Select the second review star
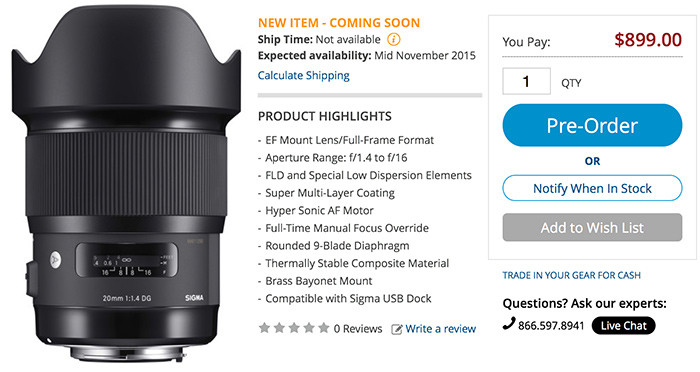The height and width of the screenshot is (372, 700). 279,328
